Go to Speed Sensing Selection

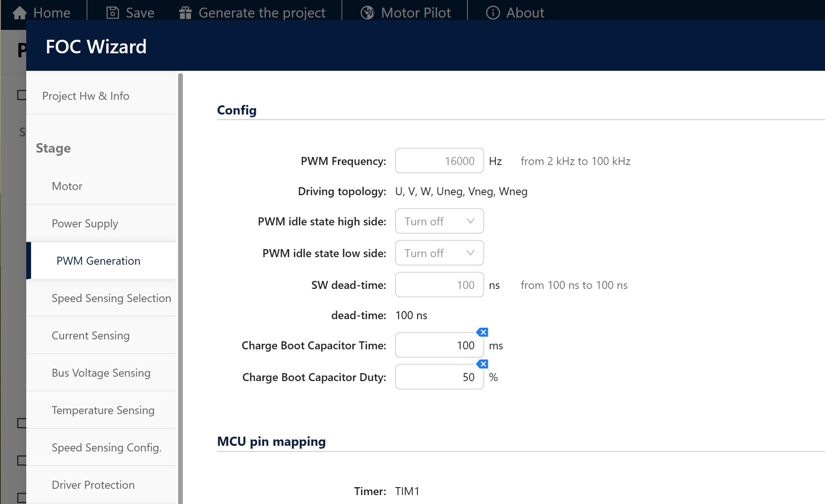111,298
